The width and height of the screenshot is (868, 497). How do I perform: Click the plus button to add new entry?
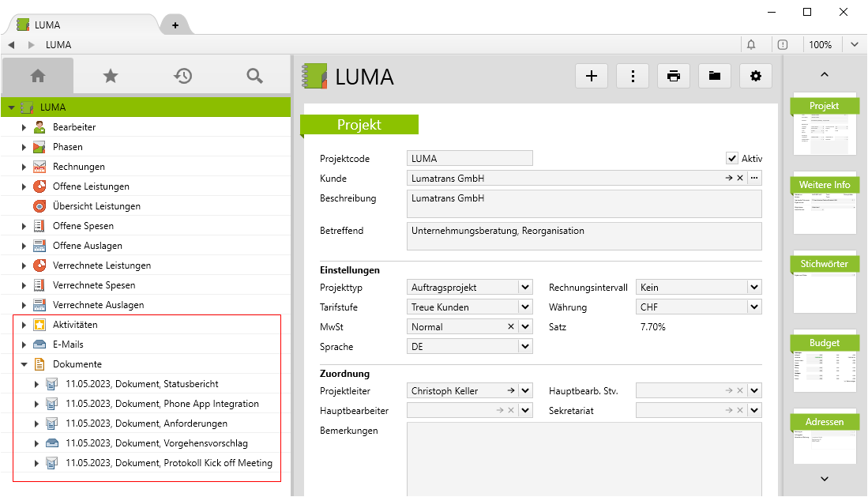(591, 76)
